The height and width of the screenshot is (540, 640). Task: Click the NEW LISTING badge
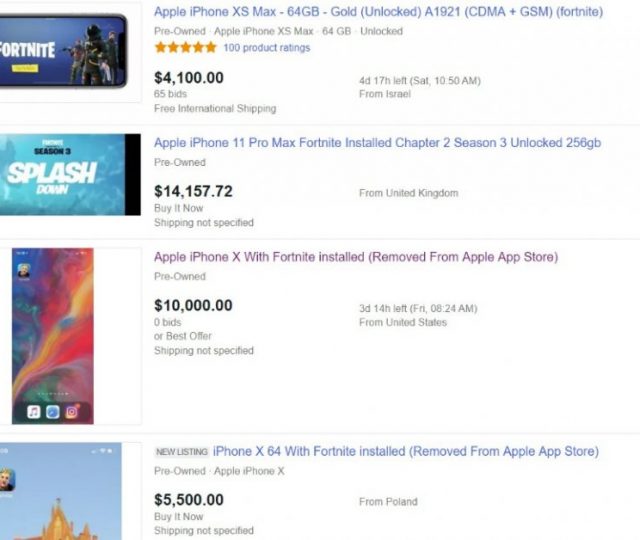pyautogui.click(x=181, y=452)
